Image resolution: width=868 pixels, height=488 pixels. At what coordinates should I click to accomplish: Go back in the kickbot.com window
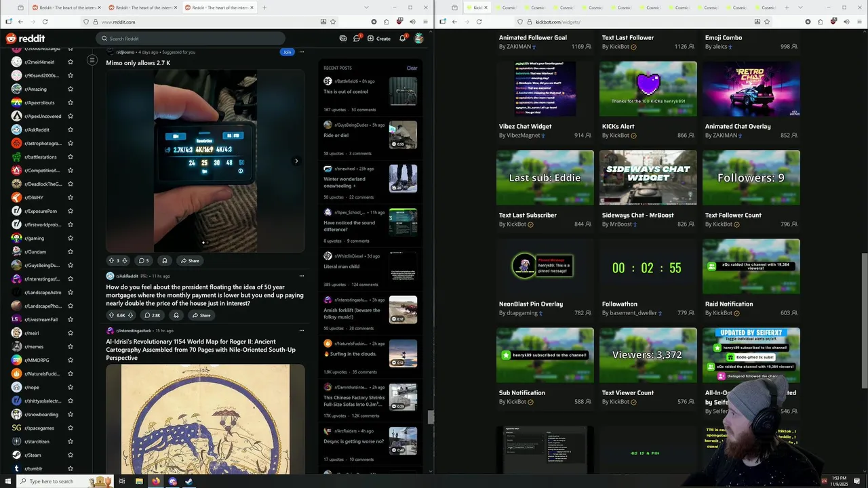click(x=454, y=22)
